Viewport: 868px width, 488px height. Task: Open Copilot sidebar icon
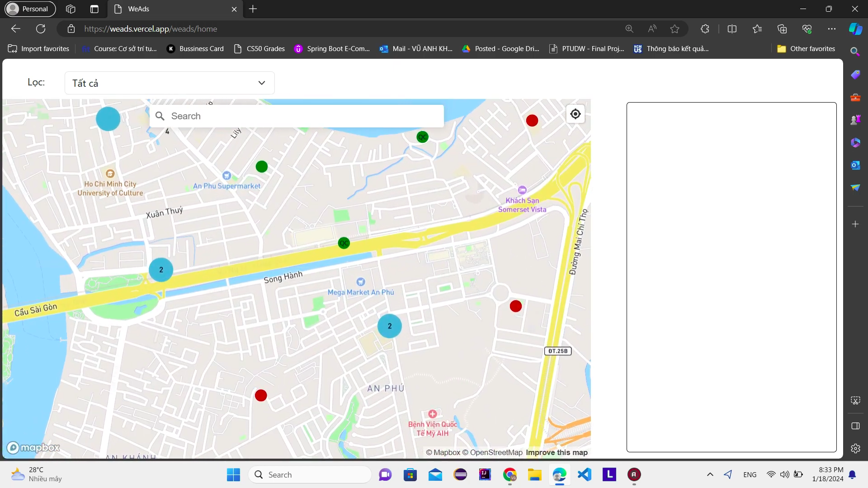coord(855,29)
